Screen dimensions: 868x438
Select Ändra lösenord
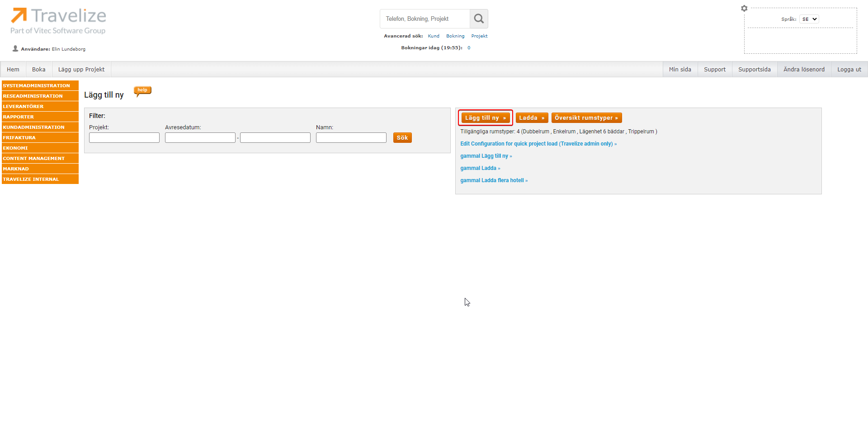804,69
